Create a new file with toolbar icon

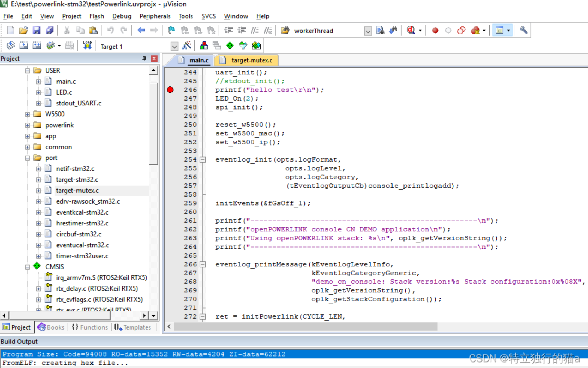[x=10, y=30]
